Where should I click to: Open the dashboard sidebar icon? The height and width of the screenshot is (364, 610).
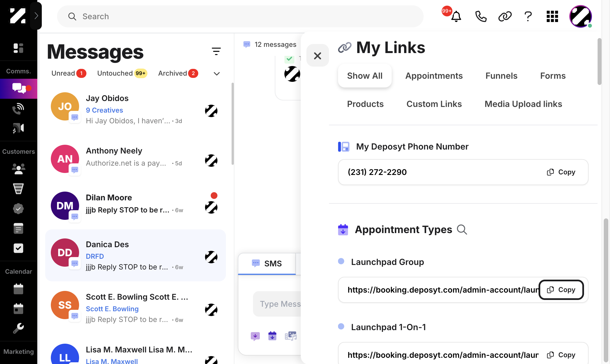point(18,48)
